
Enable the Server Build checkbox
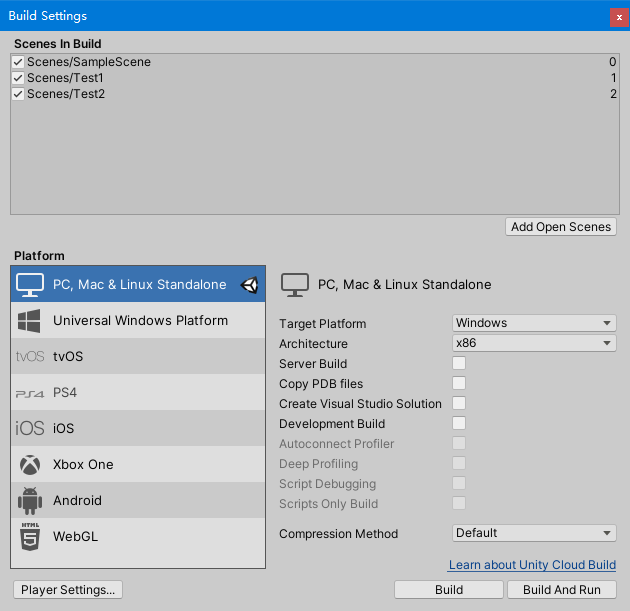[459, 363]
